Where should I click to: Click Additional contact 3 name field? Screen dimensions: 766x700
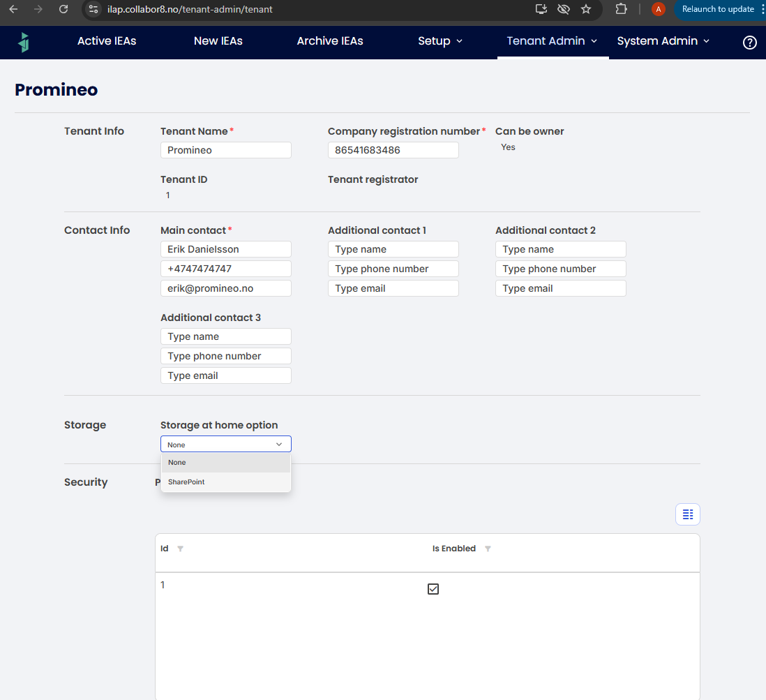point(226,336)
